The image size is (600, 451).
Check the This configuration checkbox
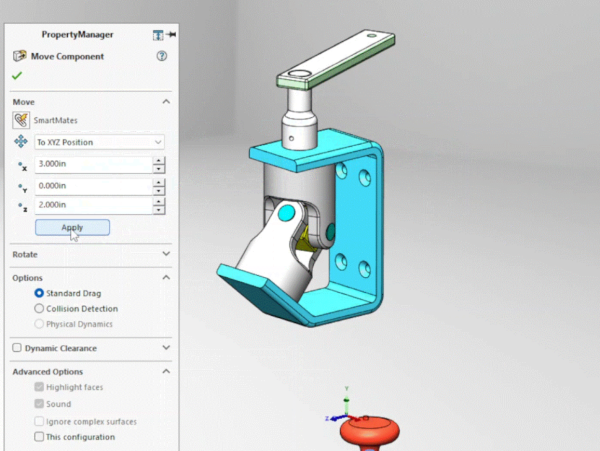tap(39, 437)
